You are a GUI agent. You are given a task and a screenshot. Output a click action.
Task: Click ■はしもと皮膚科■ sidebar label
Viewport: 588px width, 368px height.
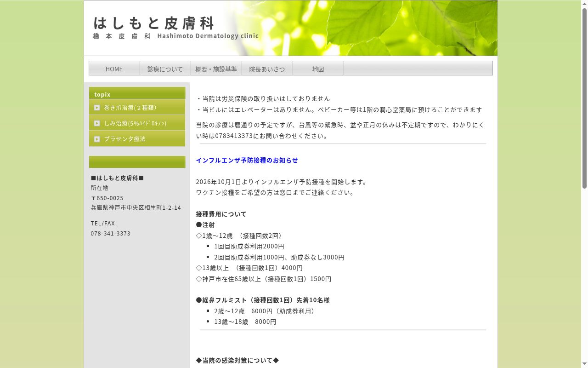click(117, 178)
